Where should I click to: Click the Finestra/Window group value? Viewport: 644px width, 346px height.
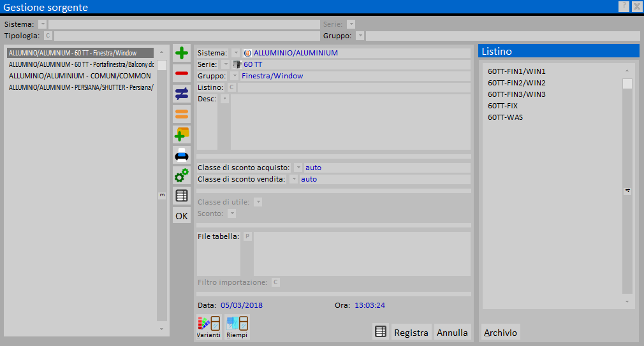click(x=272, y=76)
